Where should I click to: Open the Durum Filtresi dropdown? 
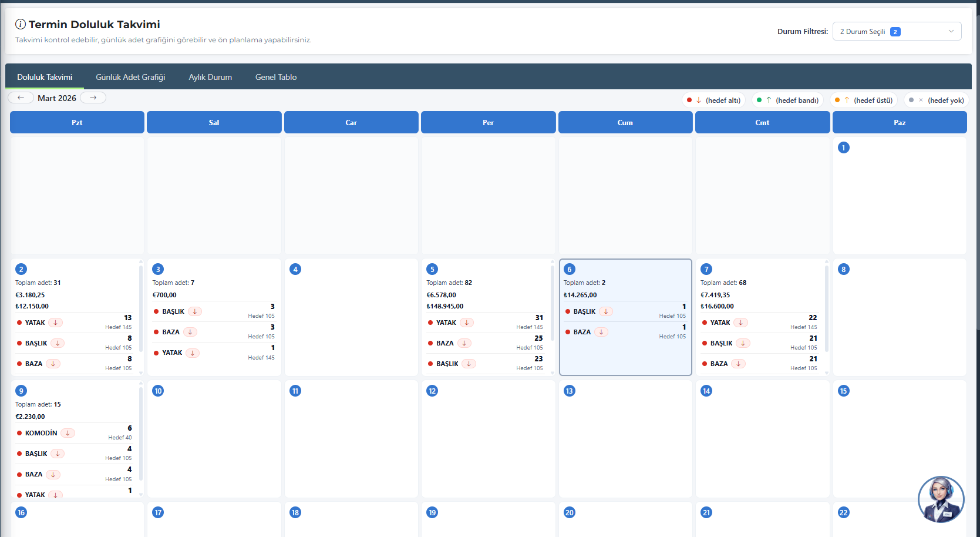[x=896, y=32]
